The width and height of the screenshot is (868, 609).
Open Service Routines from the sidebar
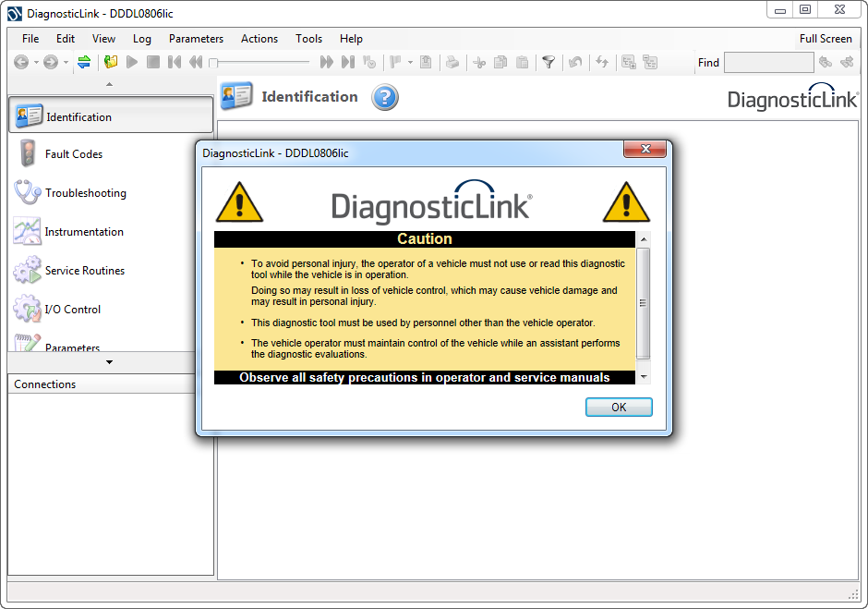[84, 271]
